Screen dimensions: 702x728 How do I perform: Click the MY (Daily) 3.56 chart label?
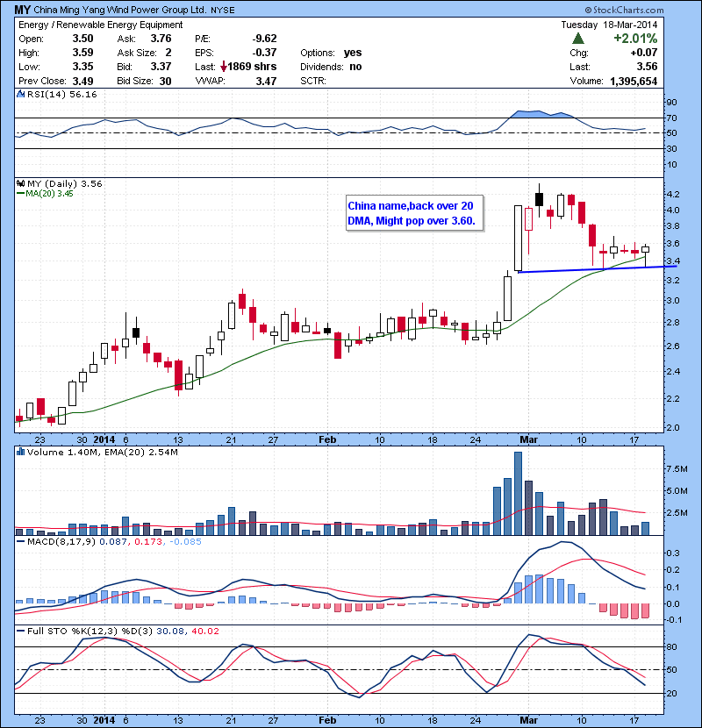click(x=65, y=184)
